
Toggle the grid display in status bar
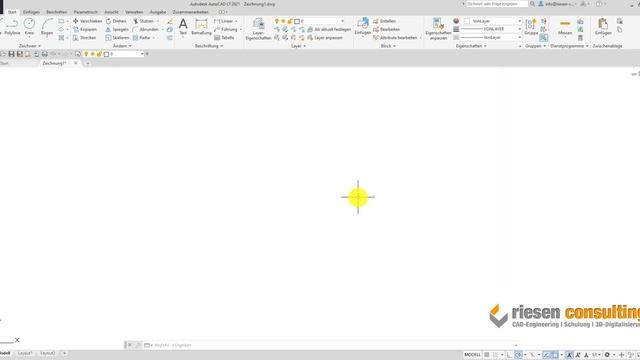point(487,355)
